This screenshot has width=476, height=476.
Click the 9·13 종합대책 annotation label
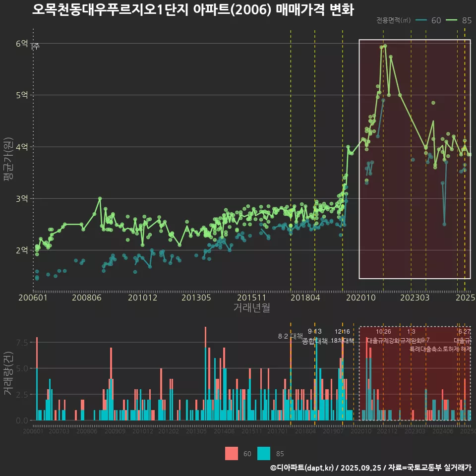(315, 336)
